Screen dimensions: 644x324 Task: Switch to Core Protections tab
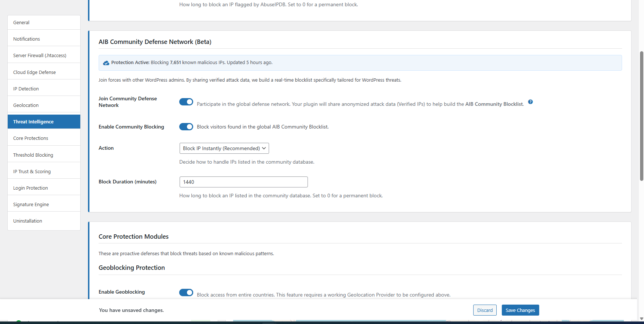coord(44,138)
